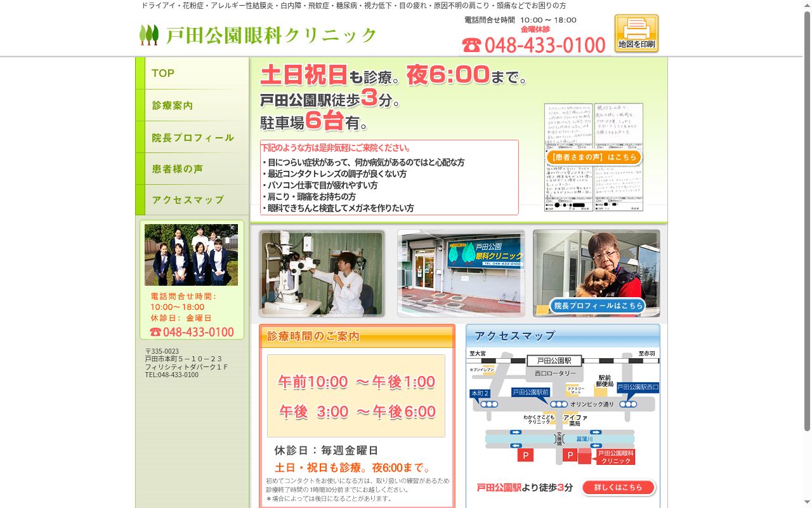The height and width of the screenshot is (508, 812).
Task: Click the clinic entrance storefront photo
Action: (x=461, y=274)
